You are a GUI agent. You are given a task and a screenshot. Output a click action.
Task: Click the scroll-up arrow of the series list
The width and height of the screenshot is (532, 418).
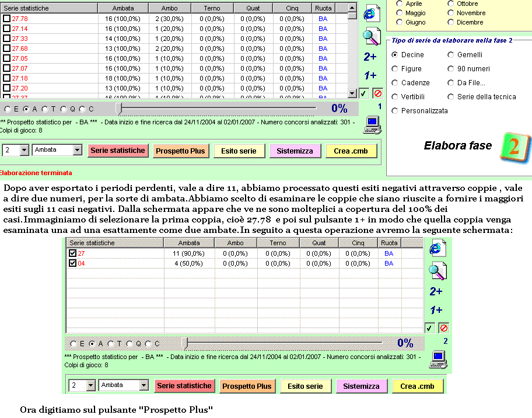click(x=352, y=8)
